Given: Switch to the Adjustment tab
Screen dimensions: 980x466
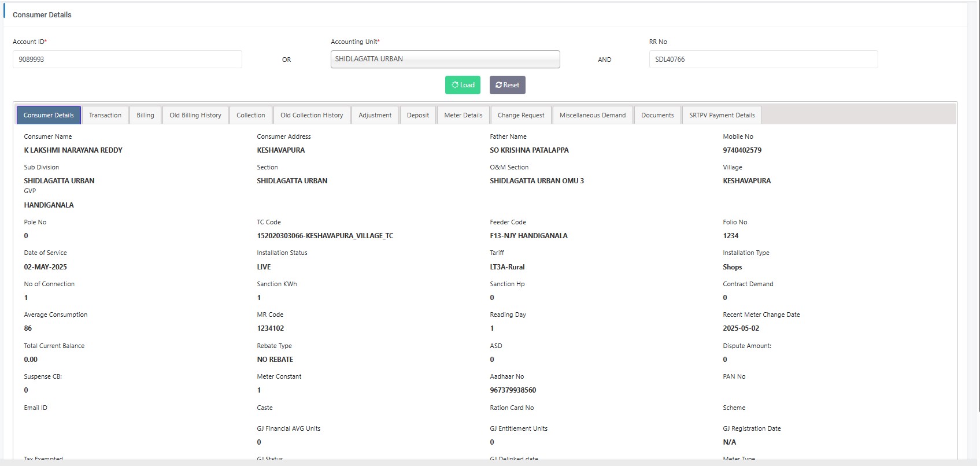Looking at the screenshot, I should point(375,115).
